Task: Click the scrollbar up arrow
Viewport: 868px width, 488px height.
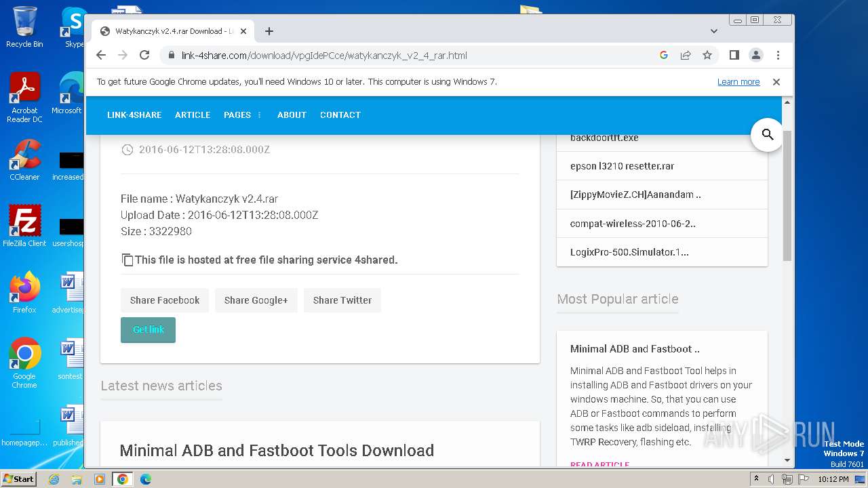Action: [x=787, y=103]
